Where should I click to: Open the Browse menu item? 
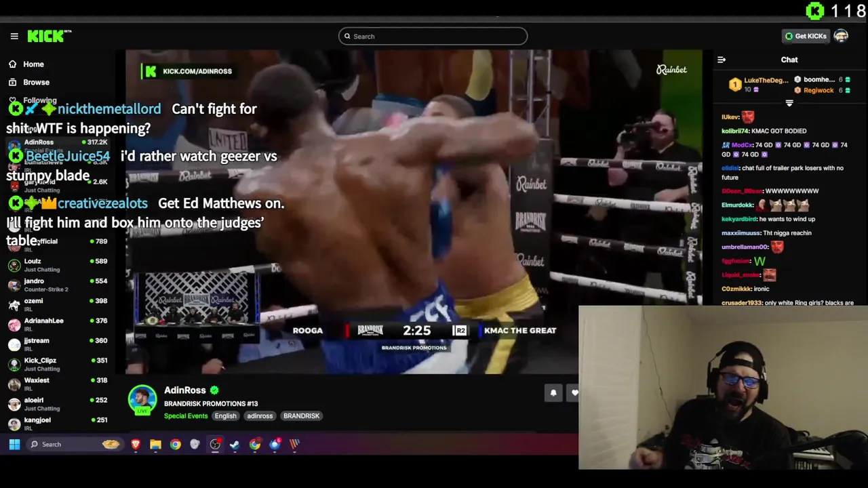click(x=36, y=83)
